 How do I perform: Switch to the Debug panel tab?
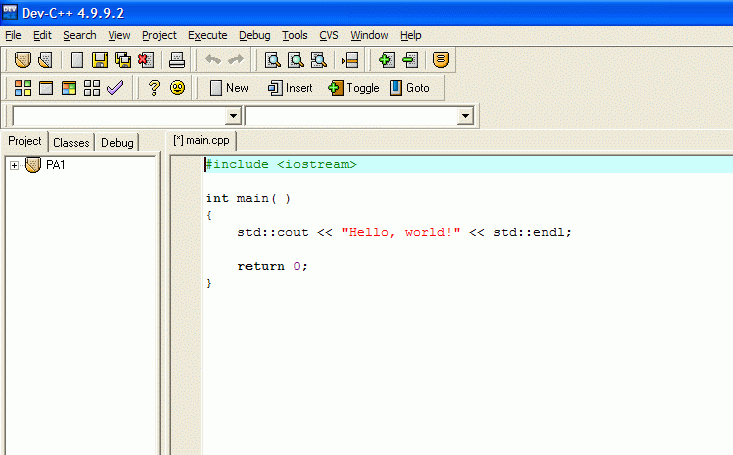(117, 143)
